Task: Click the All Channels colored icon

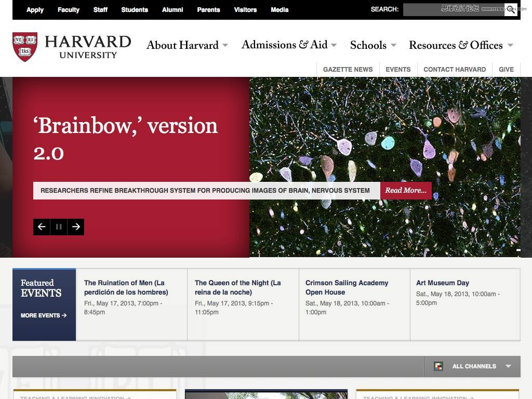Action: point(438,366)
